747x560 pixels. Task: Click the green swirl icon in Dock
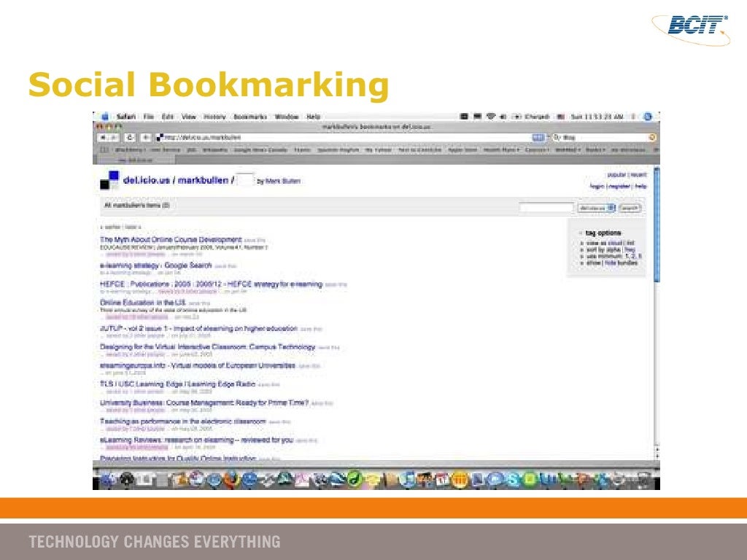pyautogui.click(x=354, y=479)
